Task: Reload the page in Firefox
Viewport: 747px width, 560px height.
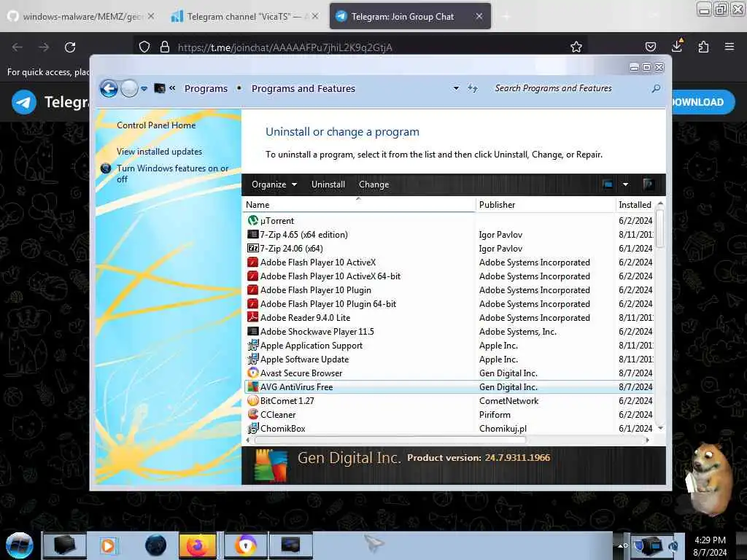Action: (x=70, y=47)
